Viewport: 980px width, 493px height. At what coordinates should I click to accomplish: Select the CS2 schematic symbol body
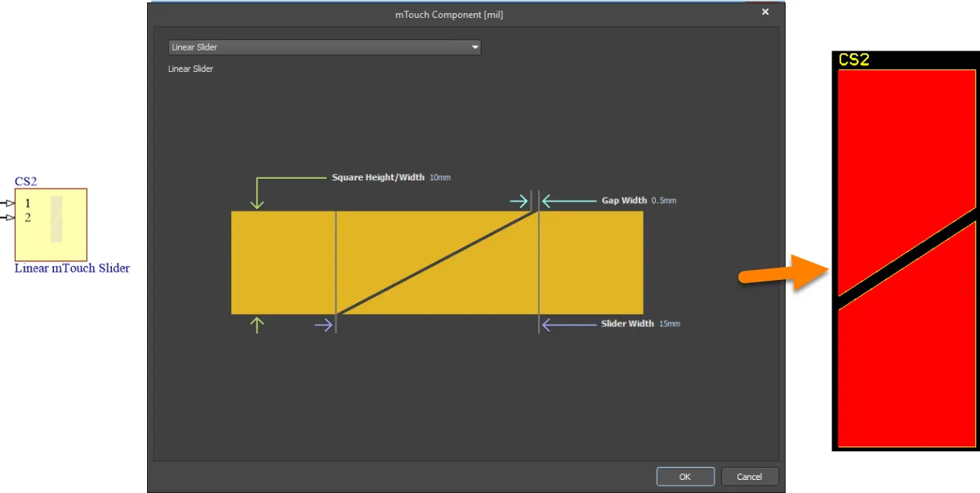[x=51, y=224]
